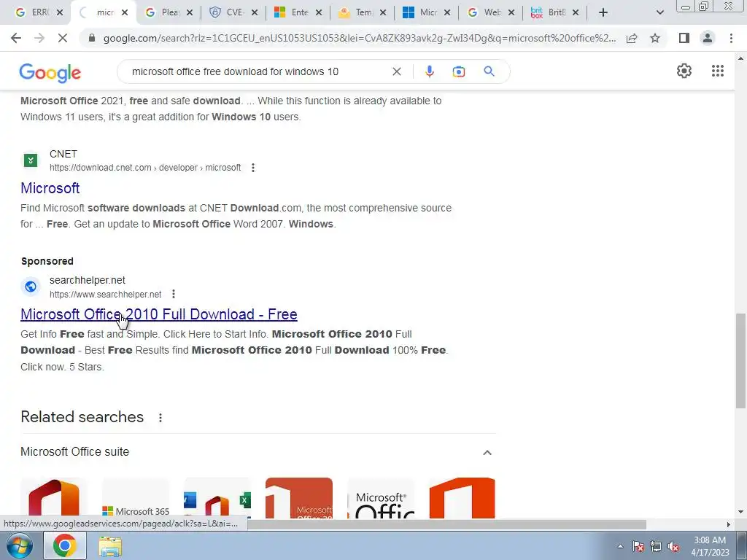Select the first Office logo thumbnail
The image size is (747, 560).
pyautogui.click(x=54, y=498)
